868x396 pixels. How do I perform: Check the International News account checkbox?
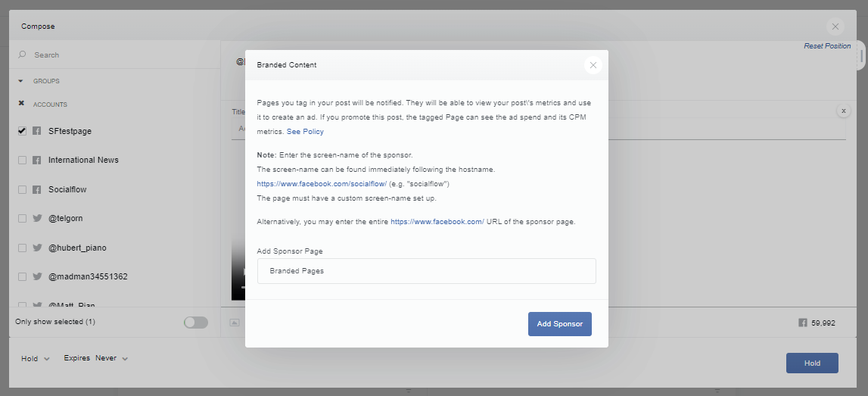(22, 160)
